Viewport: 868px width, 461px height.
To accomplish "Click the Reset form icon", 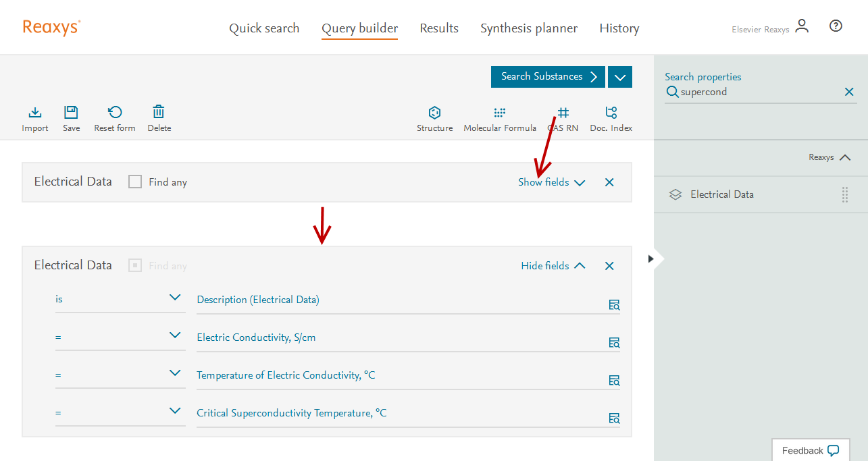I will tap(115, 113).
